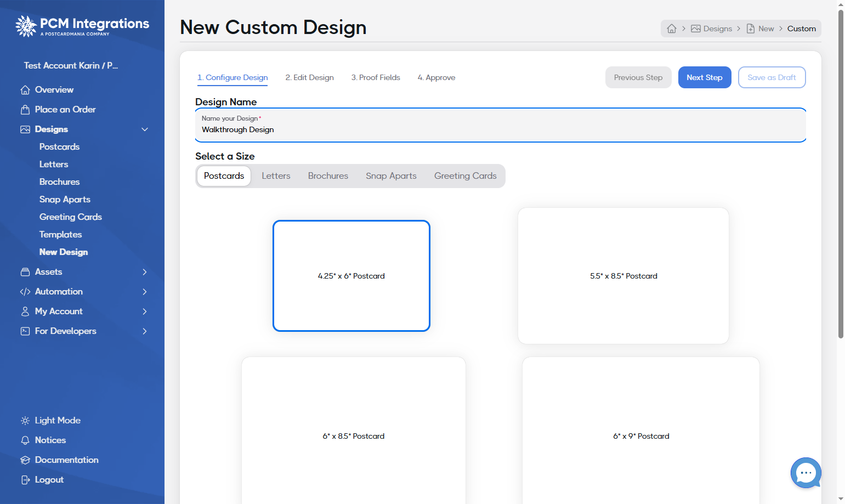
Task: Click the page vertical scrollbar
Action: click(x=841, y=173)
